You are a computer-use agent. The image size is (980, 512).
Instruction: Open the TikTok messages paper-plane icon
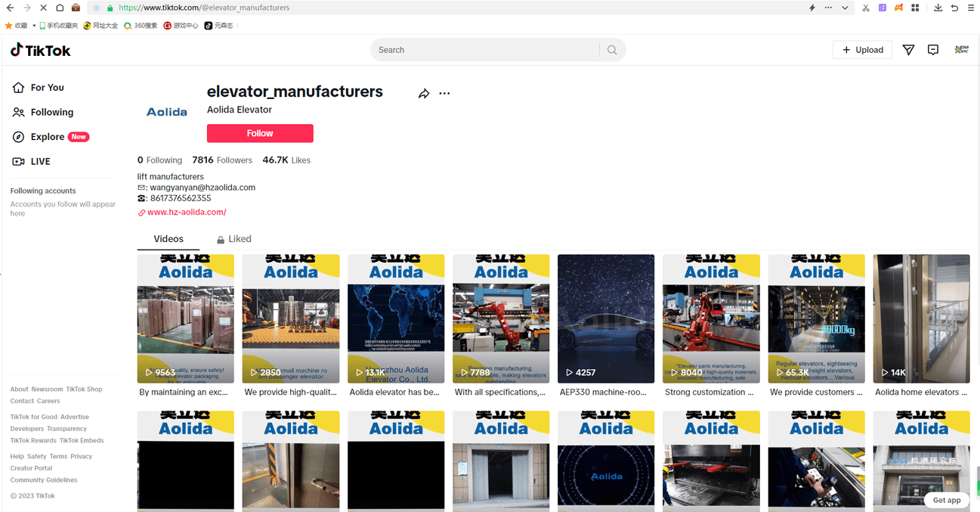point(908,50)
